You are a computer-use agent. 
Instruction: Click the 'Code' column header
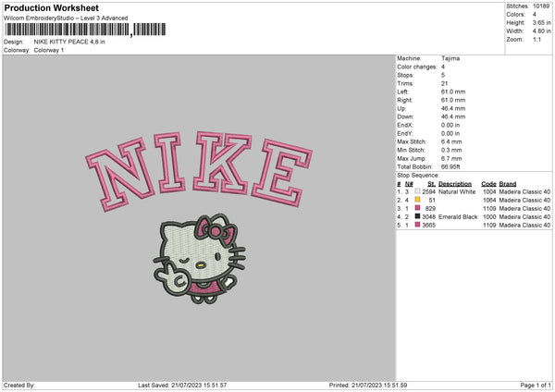click(488, 184)
